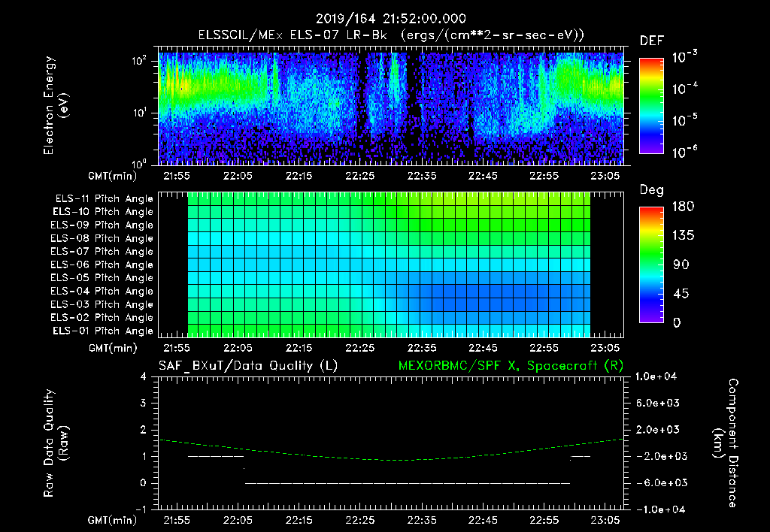Click the plot title timestamp 2019/164 21:52:00.000
770x532 pixels.
coord(391,19)
